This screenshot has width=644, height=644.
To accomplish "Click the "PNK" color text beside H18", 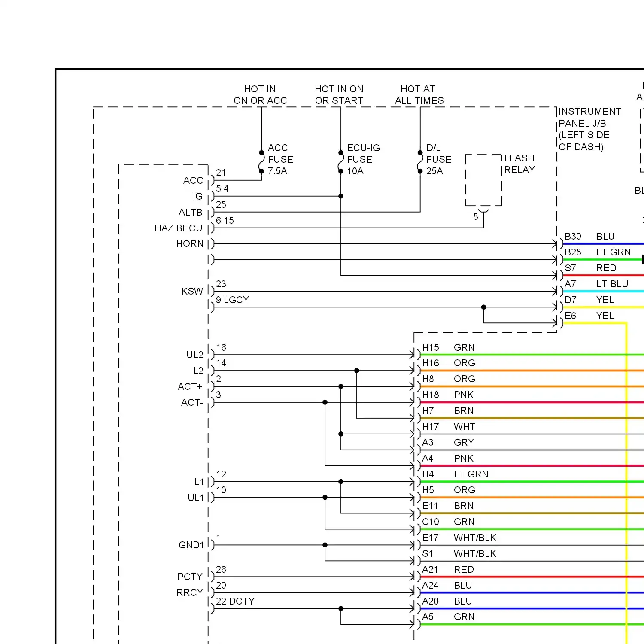I will click(x=464, y=395).
